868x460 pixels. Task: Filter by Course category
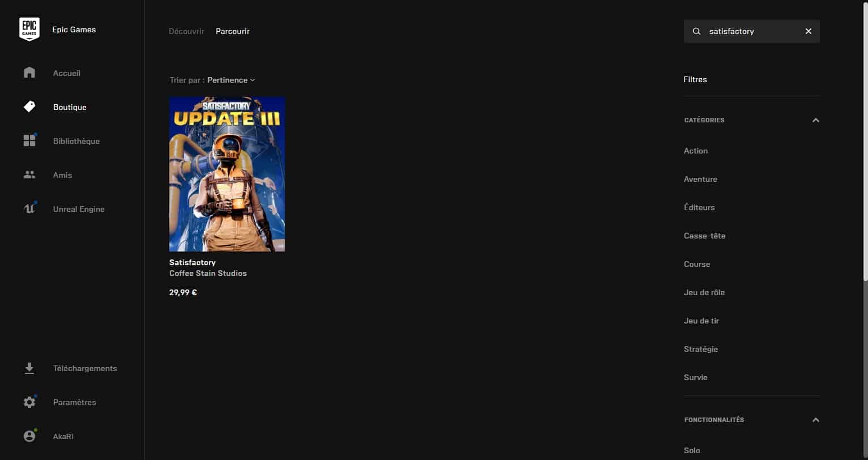697,264
